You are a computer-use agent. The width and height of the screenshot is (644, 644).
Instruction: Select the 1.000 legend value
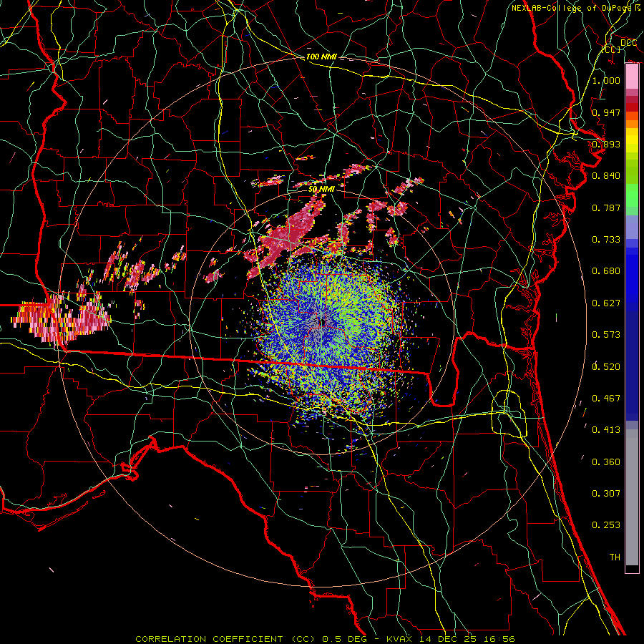point(606,80)
